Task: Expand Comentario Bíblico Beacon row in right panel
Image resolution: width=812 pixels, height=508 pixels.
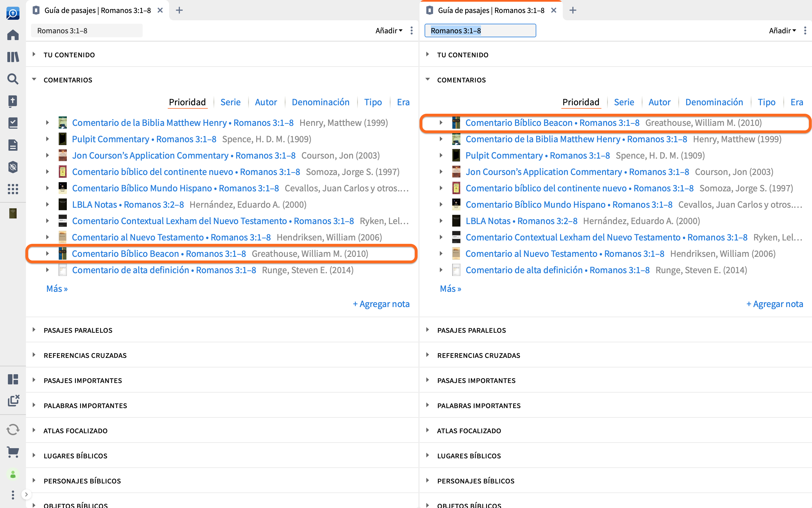Action: 441,123
